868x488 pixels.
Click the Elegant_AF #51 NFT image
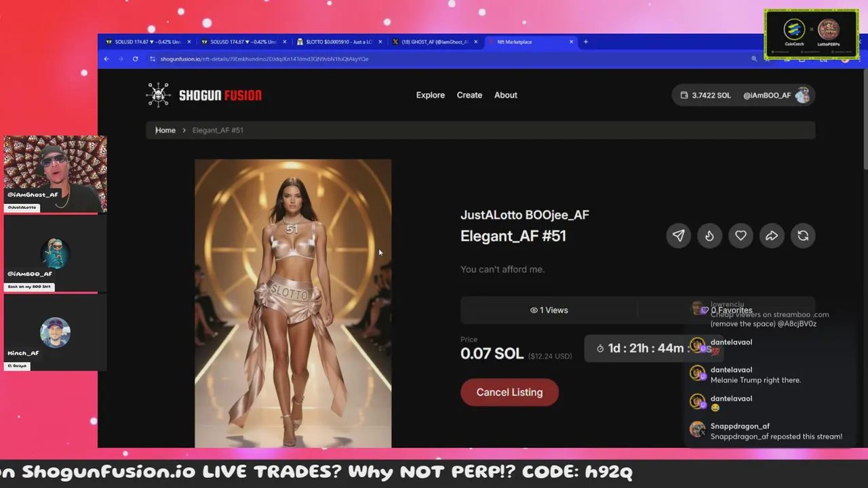click(x=293, y=304)
